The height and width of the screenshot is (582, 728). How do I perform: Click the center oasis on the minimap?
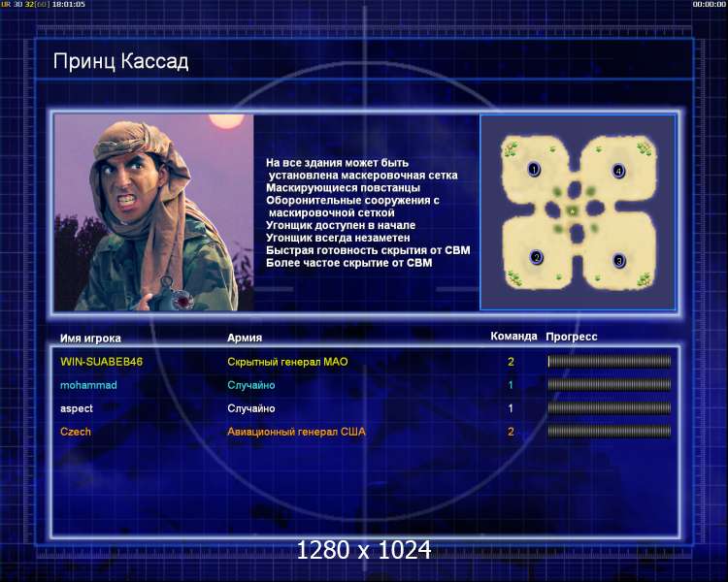[573, 211]
